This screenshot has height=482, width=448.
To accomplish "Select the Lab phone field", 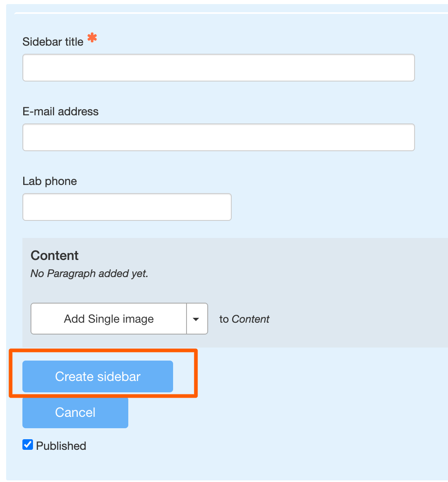I will (x=127, y=207).
